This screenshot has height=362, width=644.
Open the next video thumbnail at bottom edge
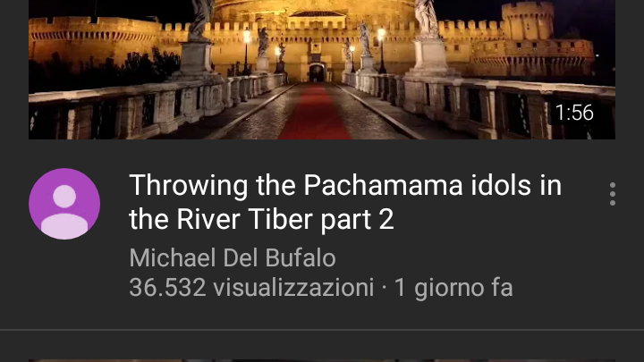322,360
